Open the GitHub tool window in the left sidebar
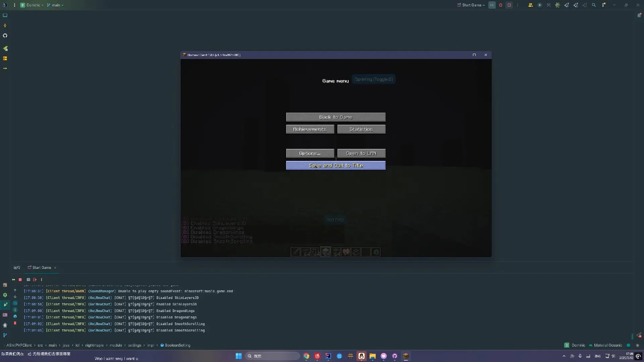Image resolution: width=644 pixels, height=362 pixels. [x=5, y=36]
